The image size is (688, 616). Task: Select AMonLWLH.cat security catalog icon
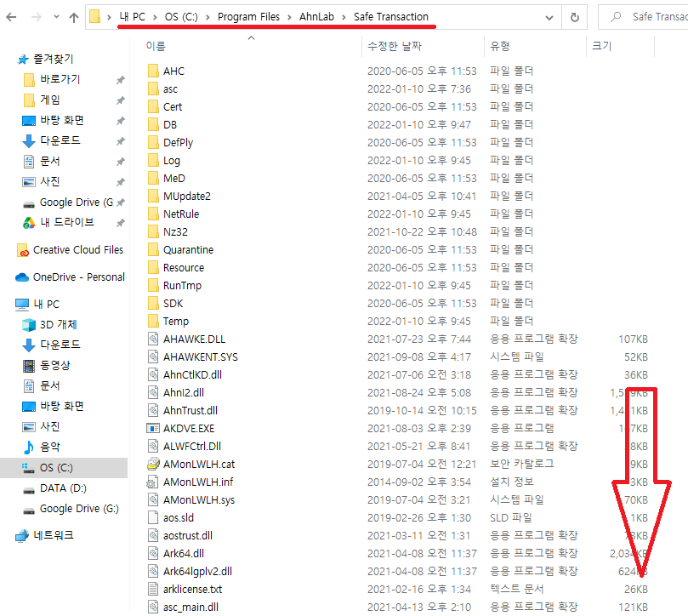click(x=153, y=464)
